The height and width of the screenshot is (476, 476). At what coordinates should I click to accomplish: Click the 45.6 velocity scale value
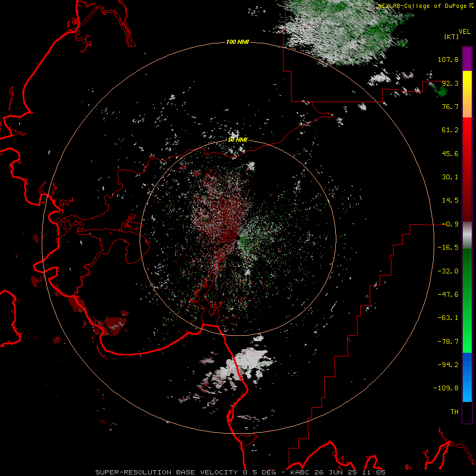point(450,153)
